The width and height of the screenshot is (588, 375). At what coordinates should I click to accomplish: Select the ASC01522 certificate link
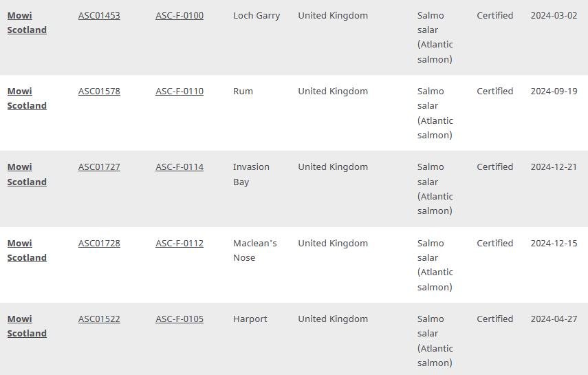coord(99,319)
